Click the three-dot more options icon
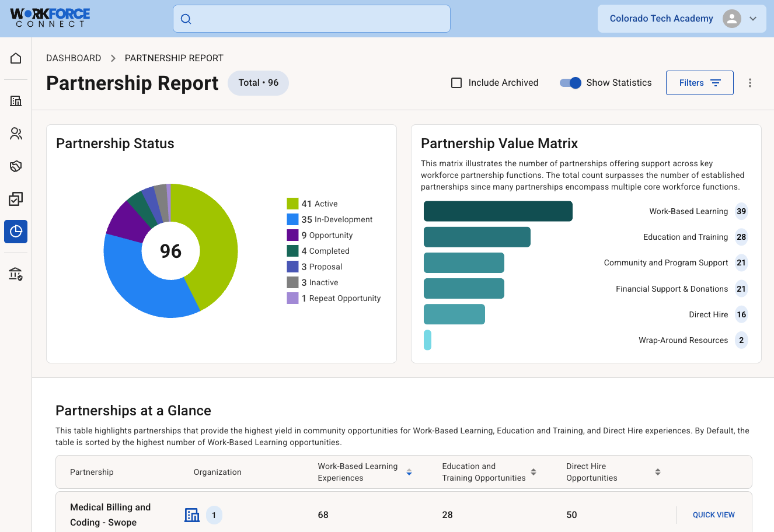 point(750,83)
